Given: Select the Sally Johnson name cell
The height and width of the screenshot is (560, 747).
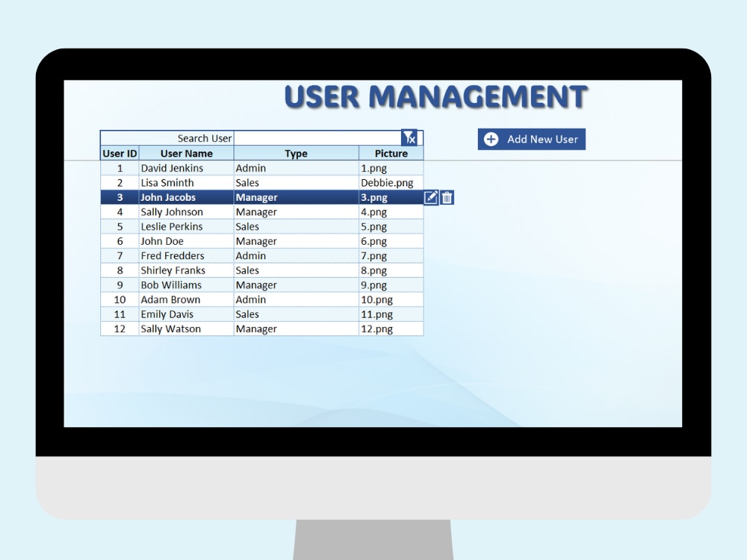Looking at the screenshot, I should (x=186, y=212).
